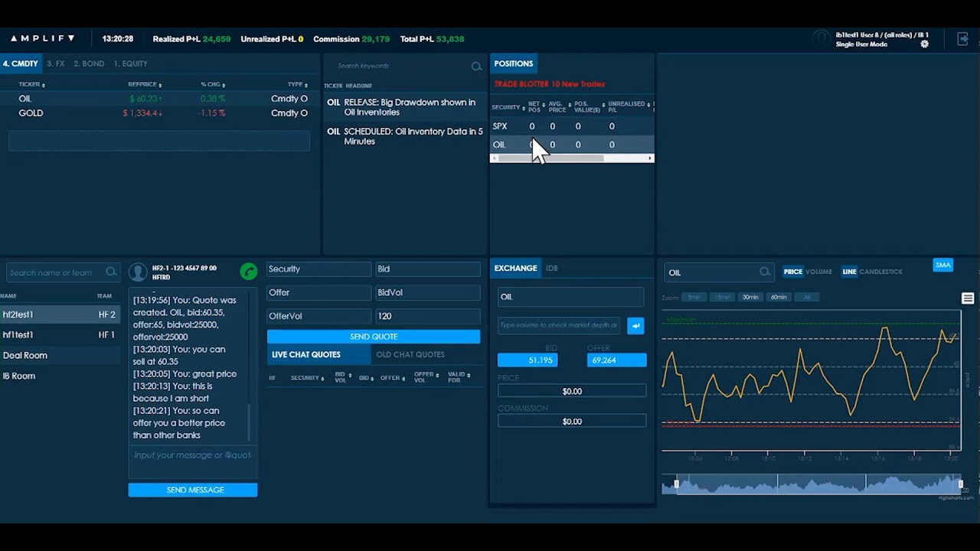Open TRADE BLOTTER 10 New Trades link
This screenshot has width=980, height=551.
[549, 84]
